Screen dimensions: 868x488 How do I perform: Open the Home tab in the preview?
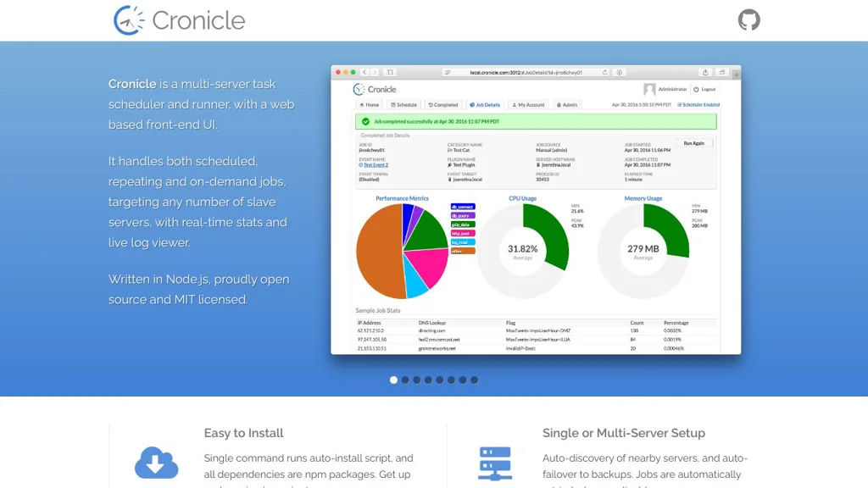pyautogui.click(x=370, y=104)
